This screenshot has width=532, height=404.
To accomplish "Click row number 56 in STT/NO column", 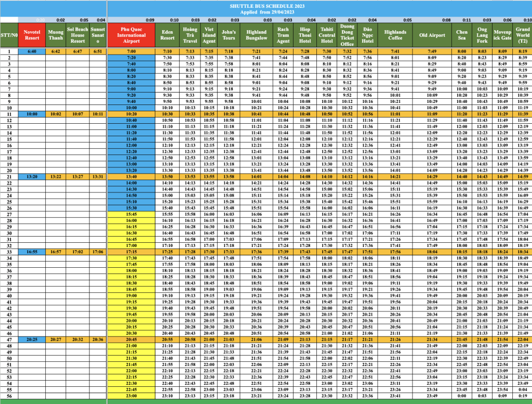I will 9,396.
